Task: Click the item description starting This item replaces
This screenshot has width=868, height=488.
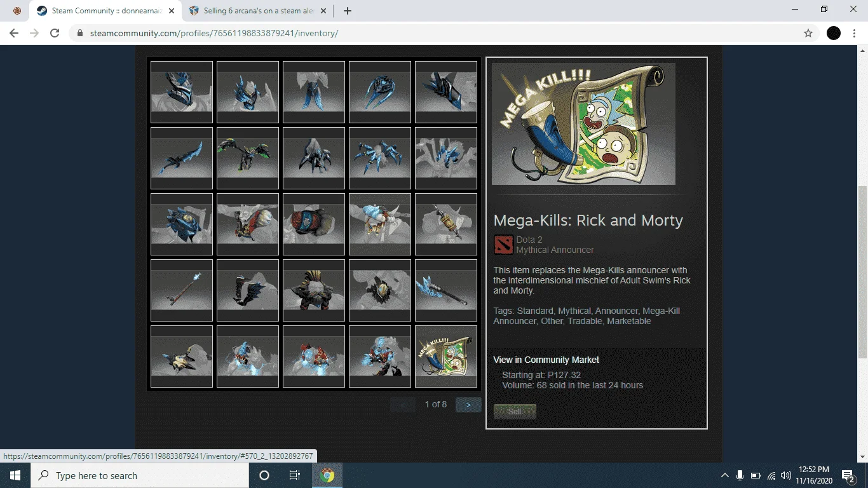Action: coord(592,280)
